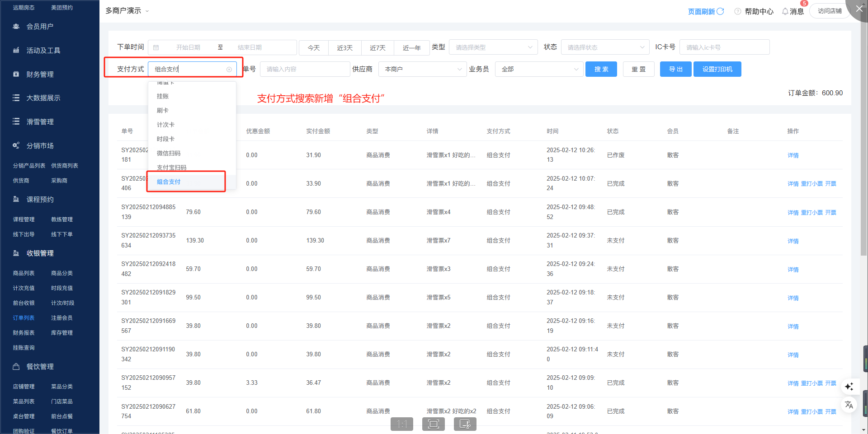Click the translate icon
Screen dimensions: 868x434
pyautogui.click(x=849, y=405)
